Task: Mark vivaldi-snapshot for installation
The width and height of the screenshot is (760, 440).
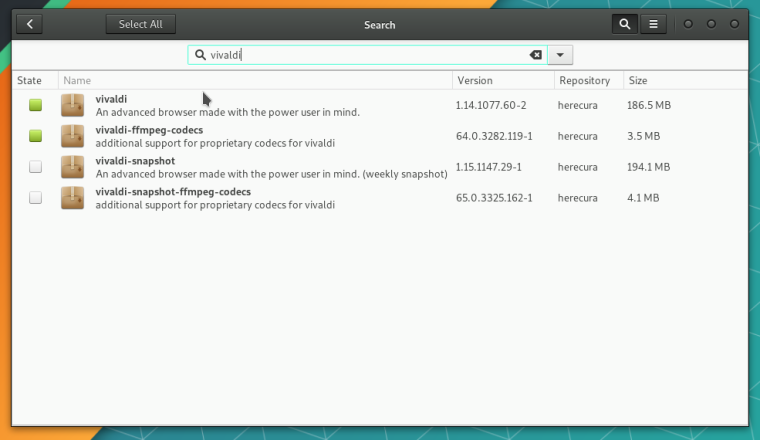Action: 35,167
